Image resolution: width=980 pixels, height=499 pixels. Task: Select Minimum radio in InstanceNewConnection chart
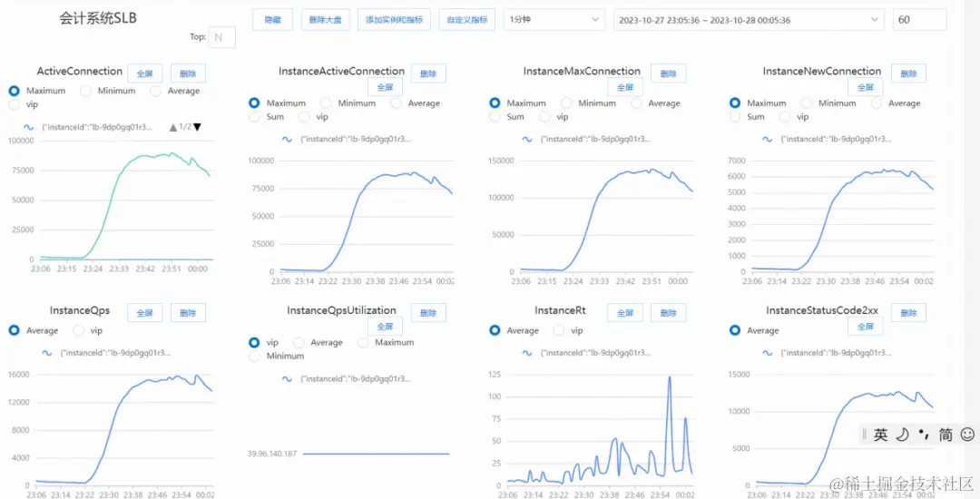click(807, 103)
